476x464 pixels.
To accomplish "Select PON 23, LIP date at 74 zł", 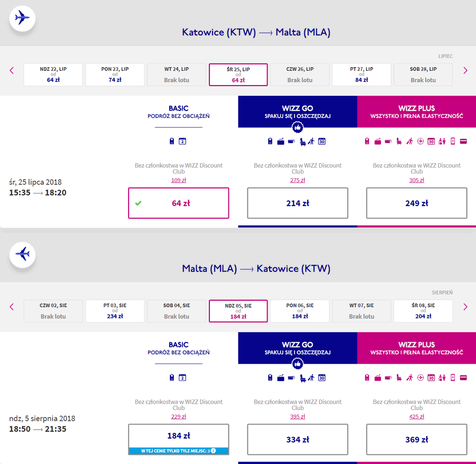I will pos(115,75).
